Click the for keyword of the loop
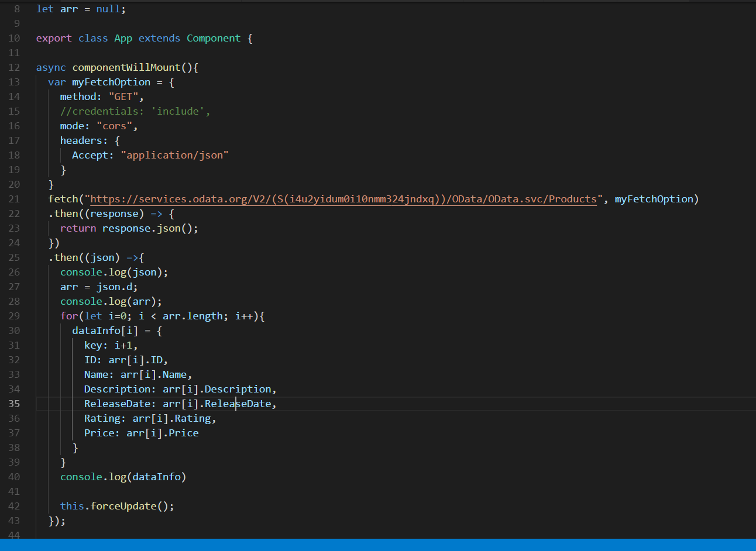Viewport: 756px width, 551px height. (68, 316)
